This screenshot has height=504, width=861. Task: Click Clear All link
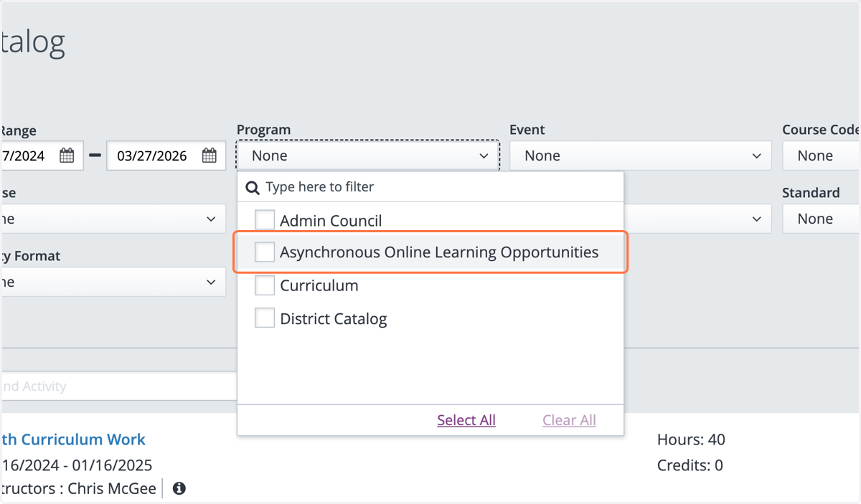[x=569, y=420]
